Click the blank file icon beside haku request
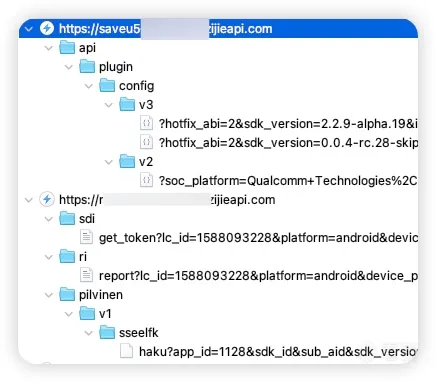 click(126, 351)
